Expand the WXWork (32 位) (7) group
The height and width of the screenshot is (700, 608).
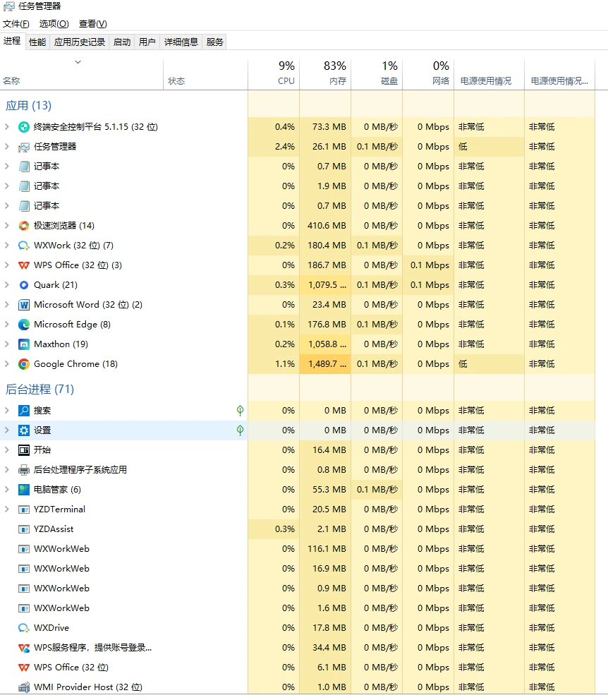(x=6, y=246)
